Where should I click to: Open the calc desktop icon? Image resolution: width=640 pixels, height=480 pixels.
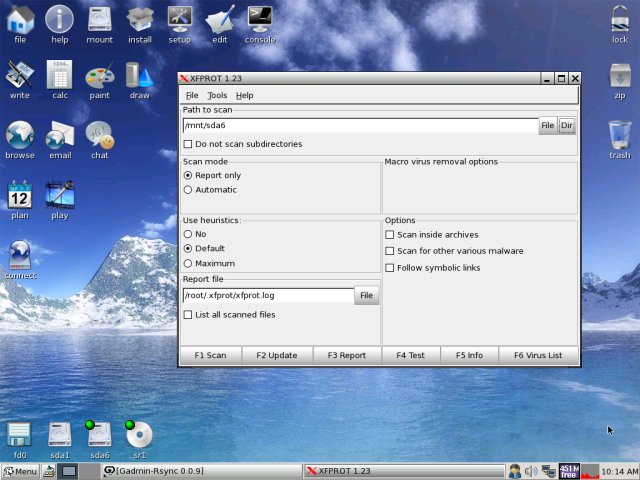coord(60,77)
